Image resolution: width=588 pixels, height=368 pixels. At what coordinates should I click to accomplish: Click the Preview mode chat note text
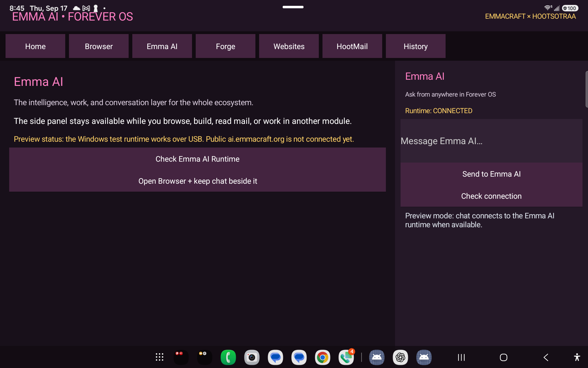(480, 220)
